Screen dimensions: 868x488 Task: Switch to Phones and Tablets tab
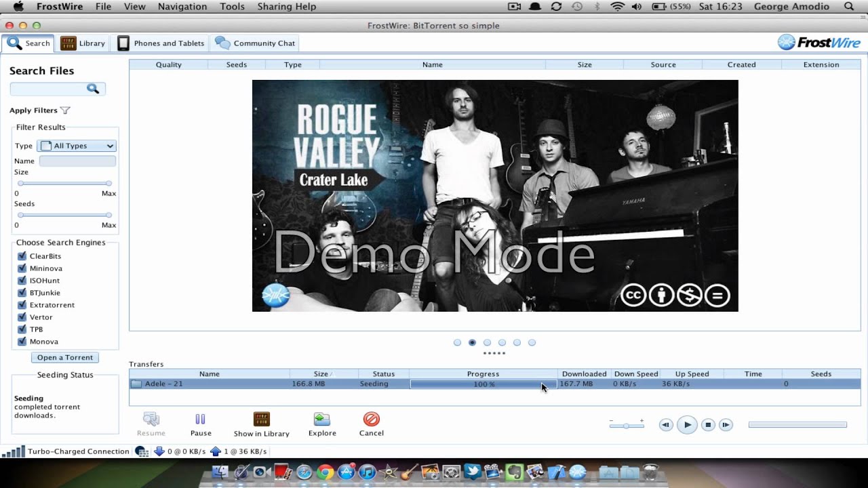tap(161, 43)
